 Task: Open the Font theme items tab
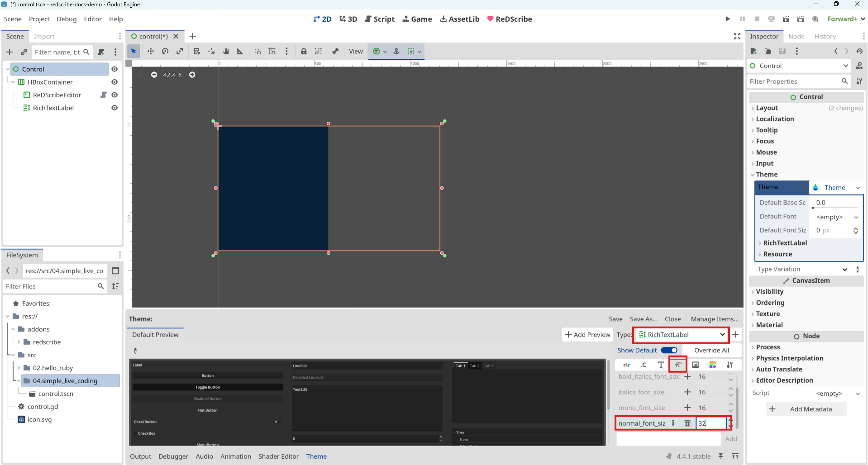point(661,365)
